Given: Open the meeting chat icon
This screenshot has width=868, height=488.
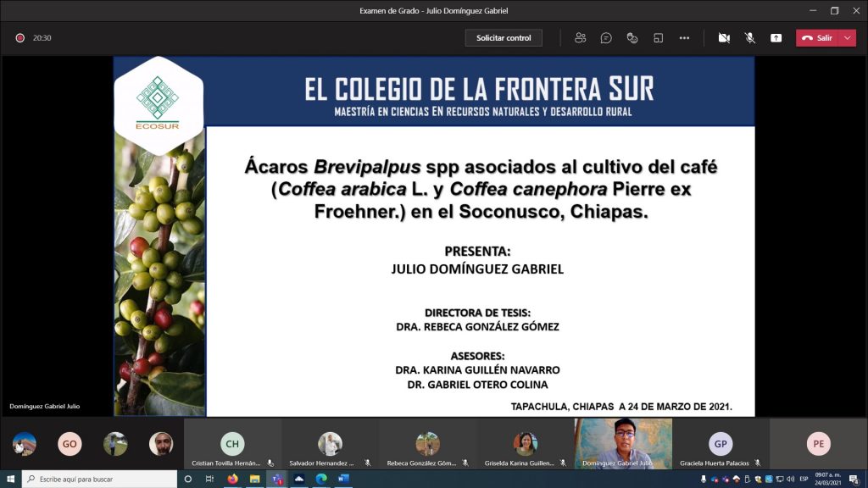Looking at the screenshot, I should (606, 37).
